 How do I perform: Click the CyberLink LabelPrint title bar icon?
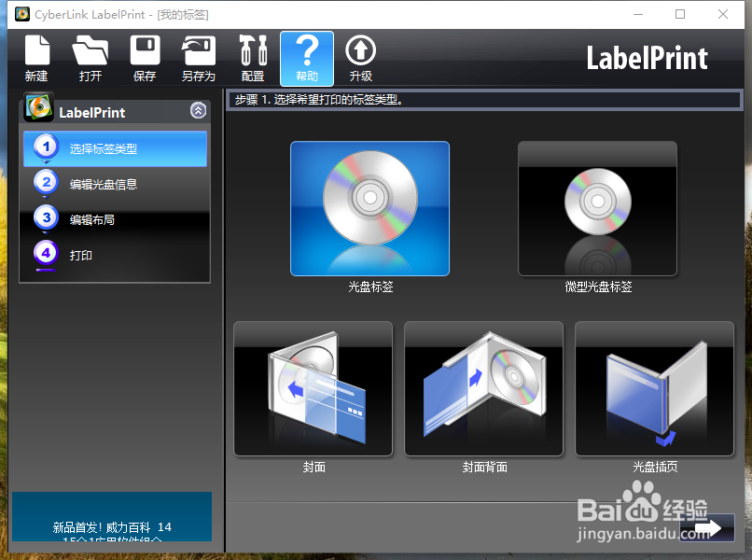click(22, 14)
